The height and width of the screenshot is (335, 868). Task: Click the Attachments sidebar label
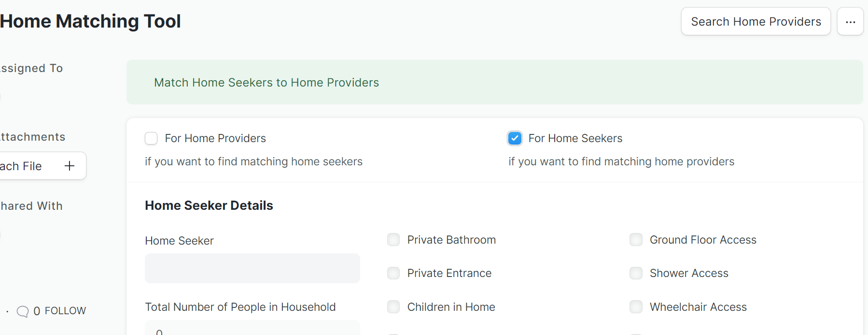tap(33, 137)
